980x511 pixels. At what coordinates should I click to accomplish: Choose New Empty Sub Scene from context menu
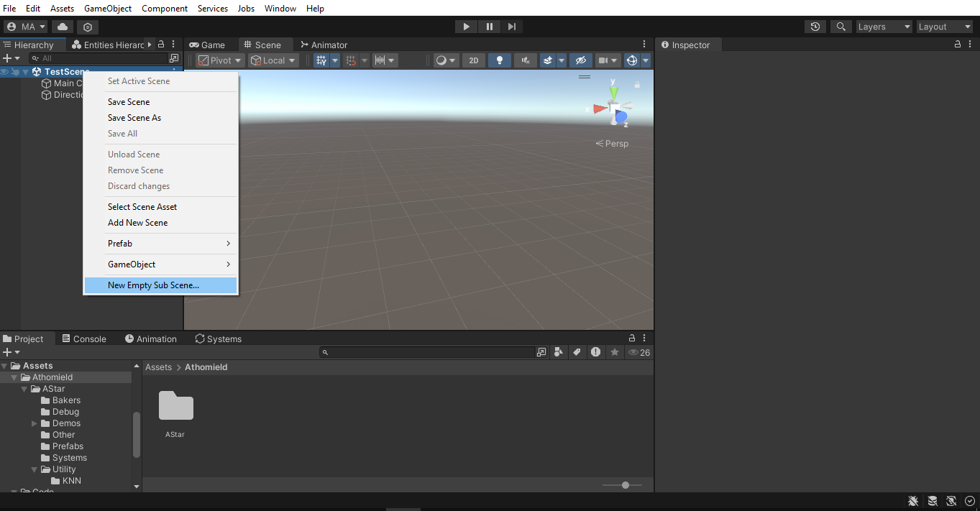[x=153, y=285]
